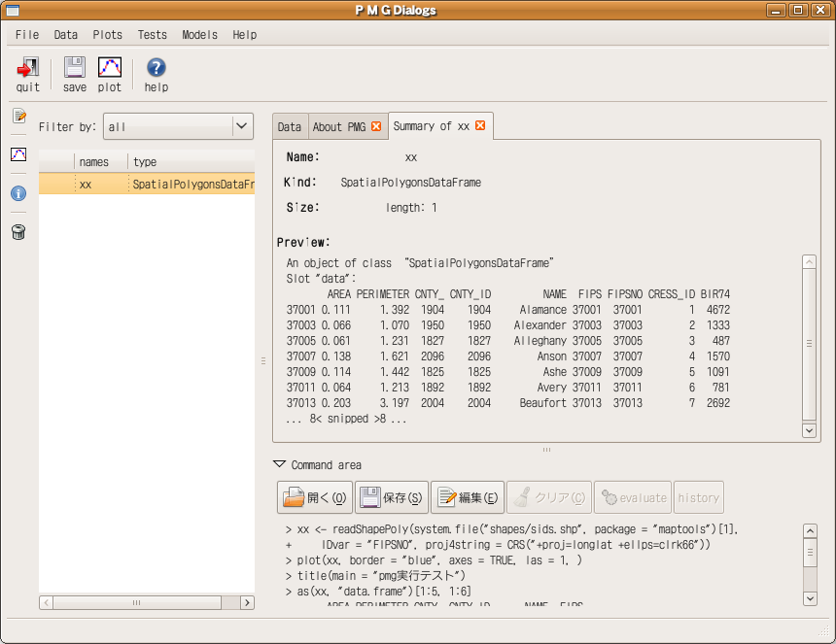Collapse the Command area section
The image size is (836, 644).
coord(280,465)
